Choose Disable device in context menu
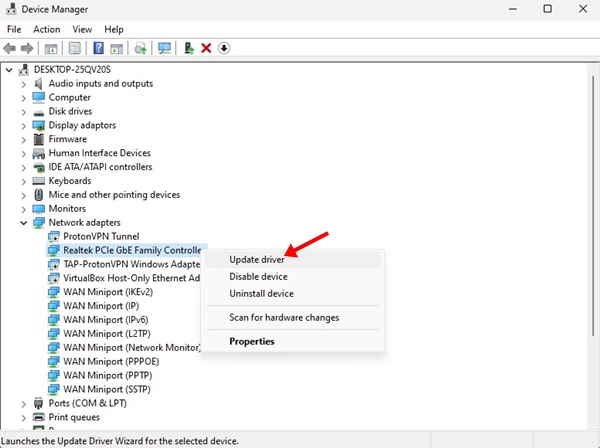 click(293, 277)
